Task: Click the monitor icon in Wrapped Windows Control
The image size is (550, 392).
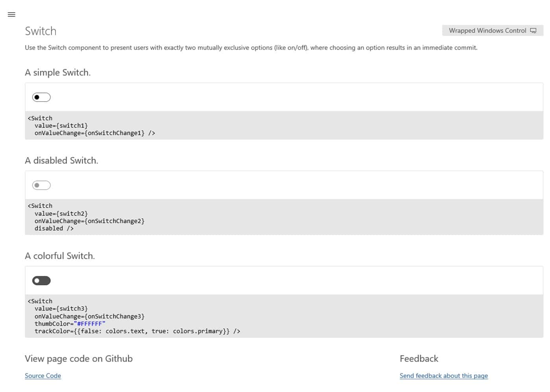Action: pyautogui.click(x=533, y=31)
